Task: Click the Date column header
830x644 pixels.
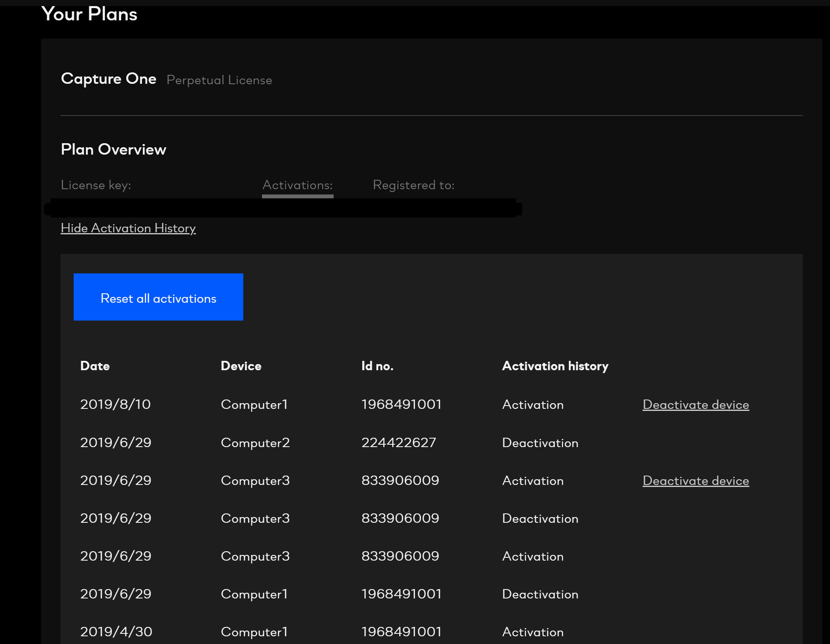Action: [x=95, y=366]
